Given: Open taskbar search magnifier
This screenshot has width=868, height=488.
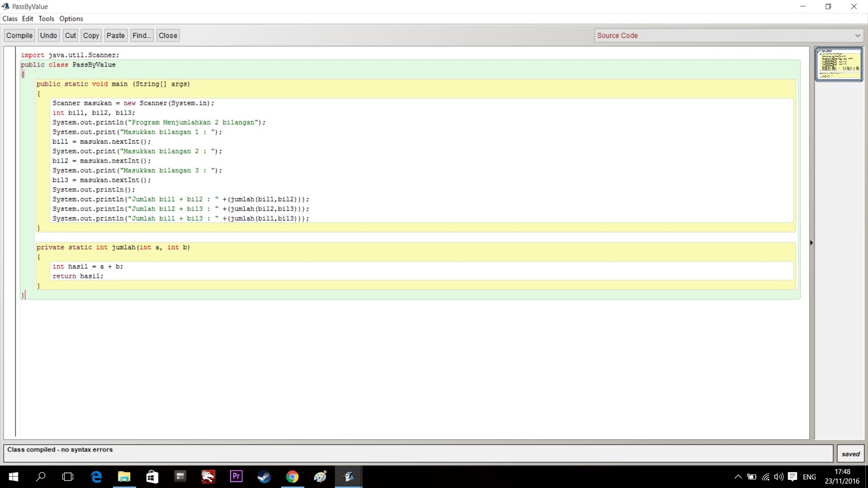Looking at the screenshot, I should (x=41, y=477).
